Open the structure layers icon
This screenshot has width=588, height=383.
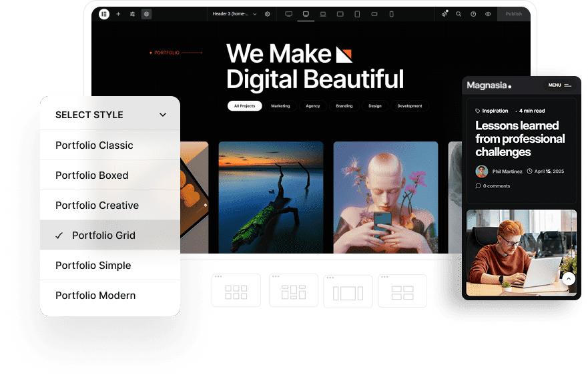point(146,14)
